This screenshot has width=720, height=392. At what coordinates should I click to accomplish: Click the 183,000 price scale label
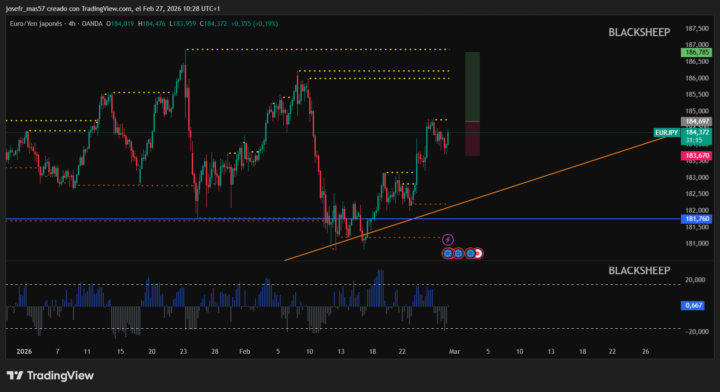tap(697, 177)
